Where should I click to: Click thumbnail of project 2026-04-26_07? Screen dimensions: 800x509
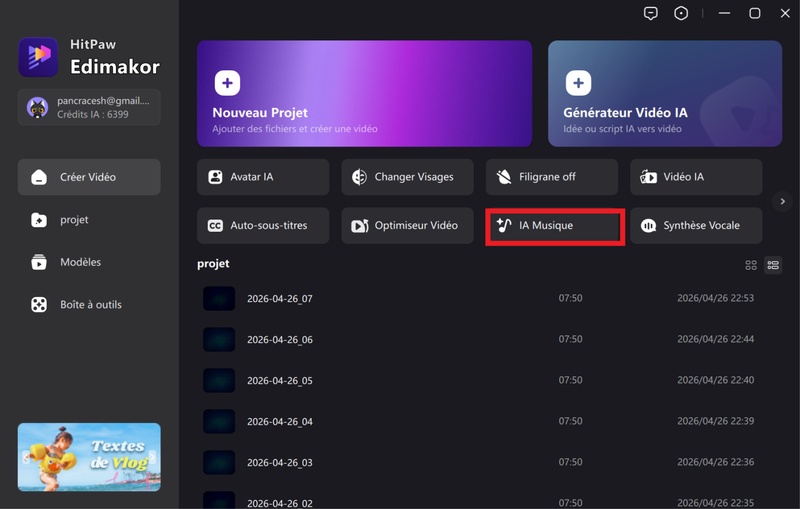point(219,298)
